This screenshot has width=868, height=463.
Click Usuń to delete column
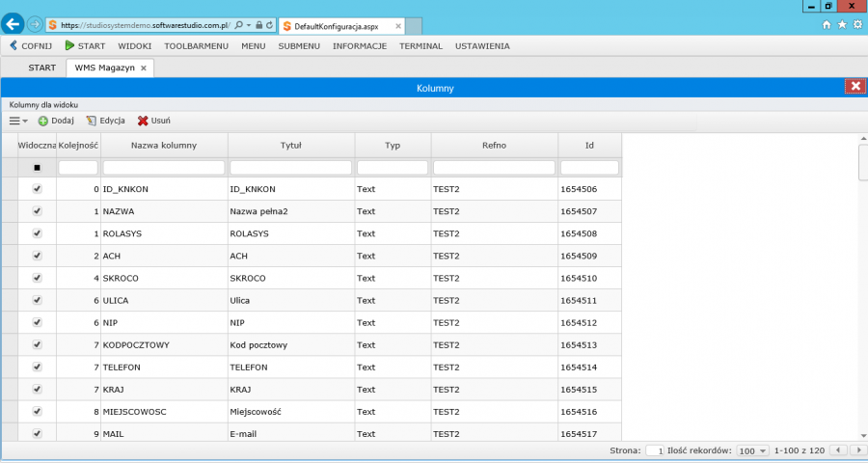[154, 121]
